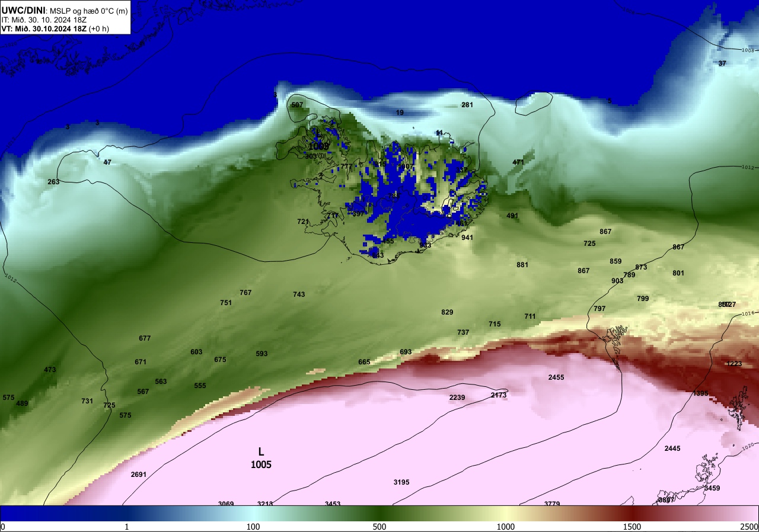Click the 903 value
The image size is (759, 532).
click(x=617, y=281)
